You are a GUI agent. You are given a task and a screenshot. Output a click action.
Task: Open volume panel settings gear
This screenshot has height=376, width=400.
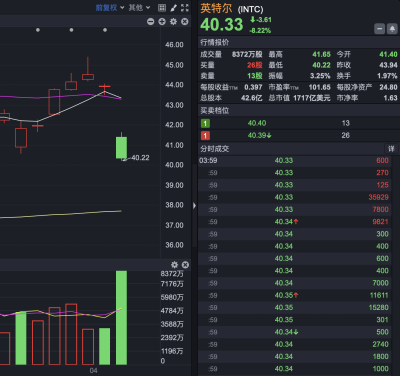[x=174, y=265]
